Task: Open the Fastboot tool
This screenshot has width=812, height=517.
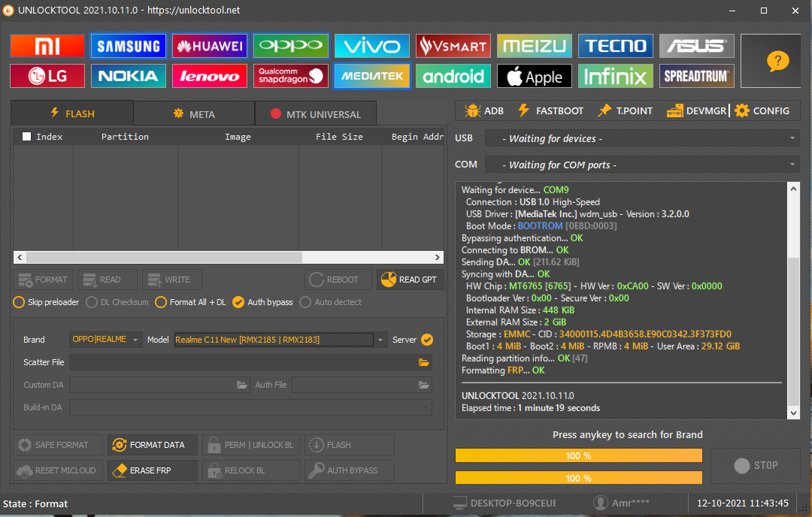Action: [x=551, y=110]
